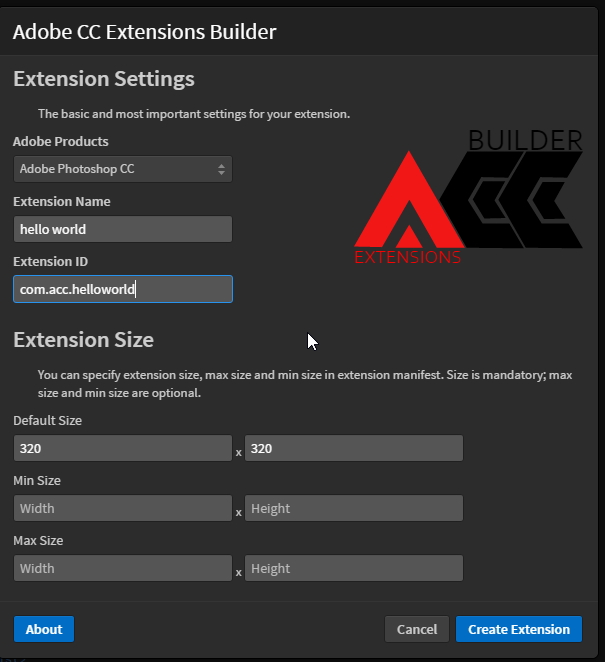Edit the Default Size width field
This screenshot has height=662, width=605.
[123, 448]
